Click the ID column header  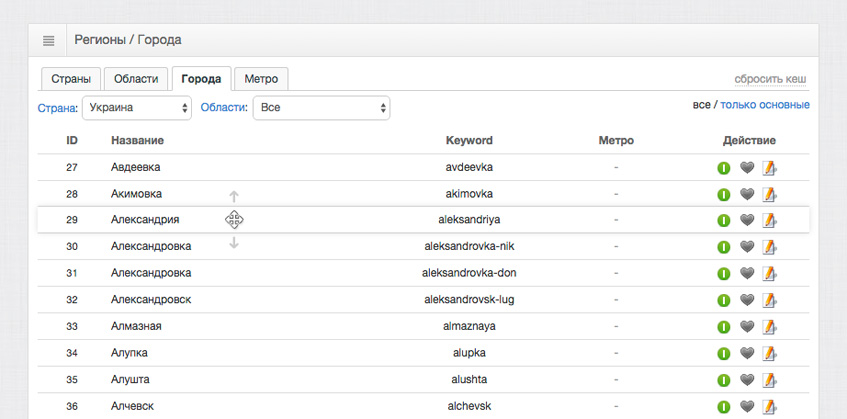click(x=72, y=140)
